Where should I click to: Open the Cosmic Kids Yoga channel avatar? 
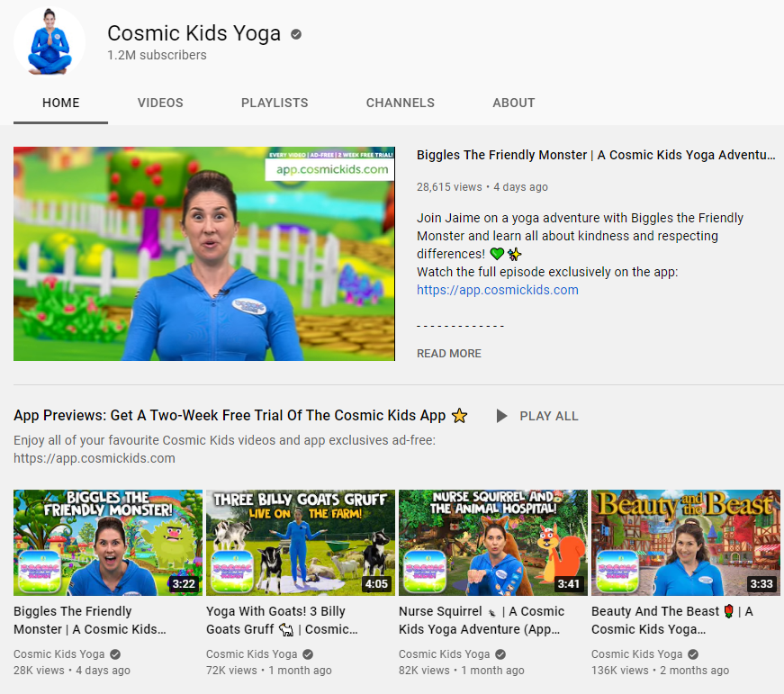tap(49, 42)
